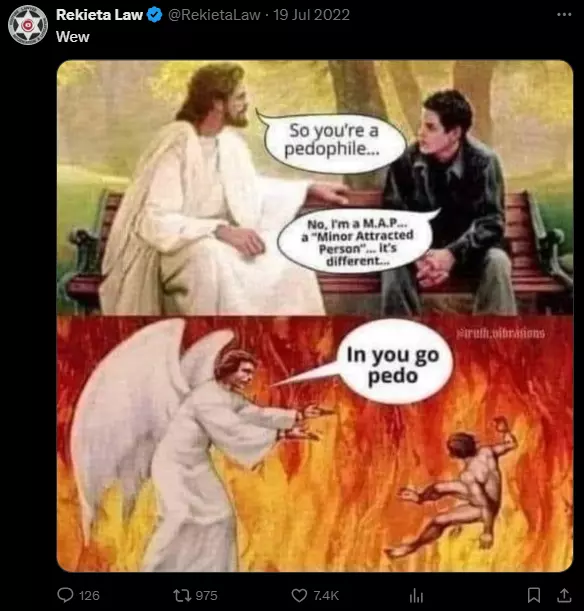Click the reply speech bubble icon
This screenshot has height=611, width=584.
click(65, 595)
